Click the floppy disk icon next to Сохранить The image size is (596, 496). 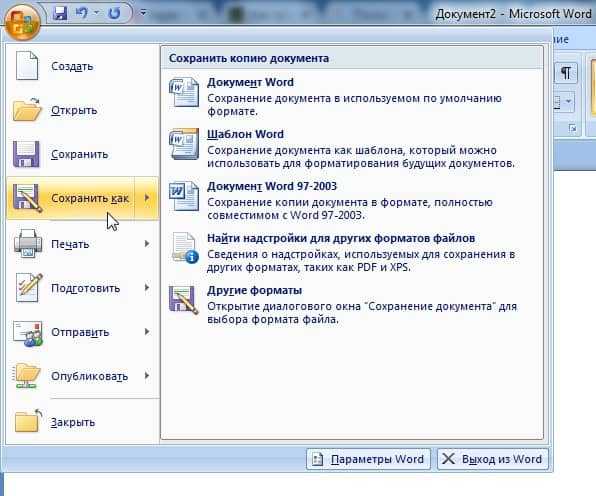point(26,154)
